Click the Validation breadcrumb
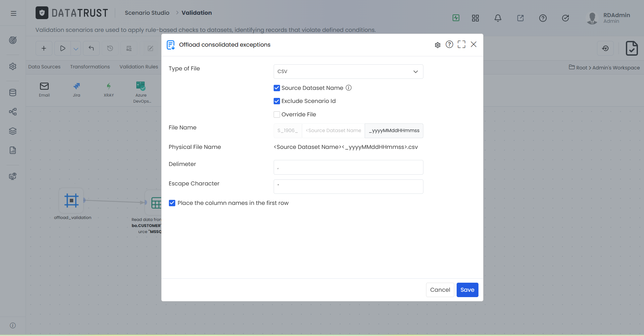644x336 pixels. [x=197, y=13]
